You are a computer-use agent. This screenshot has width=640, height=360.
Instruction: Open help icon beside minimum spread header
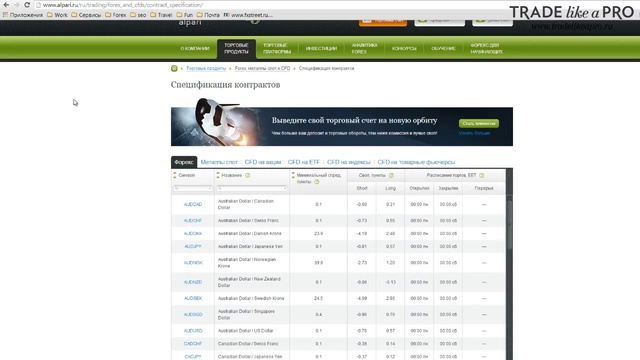(x=317, y=182)
